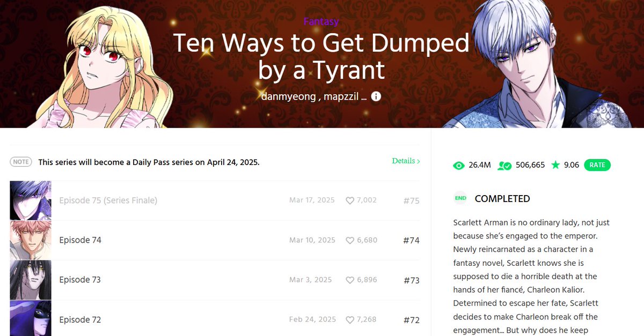The image size is (644, 336).
Task: Click the 7,268 likes count
Action: 367,319
